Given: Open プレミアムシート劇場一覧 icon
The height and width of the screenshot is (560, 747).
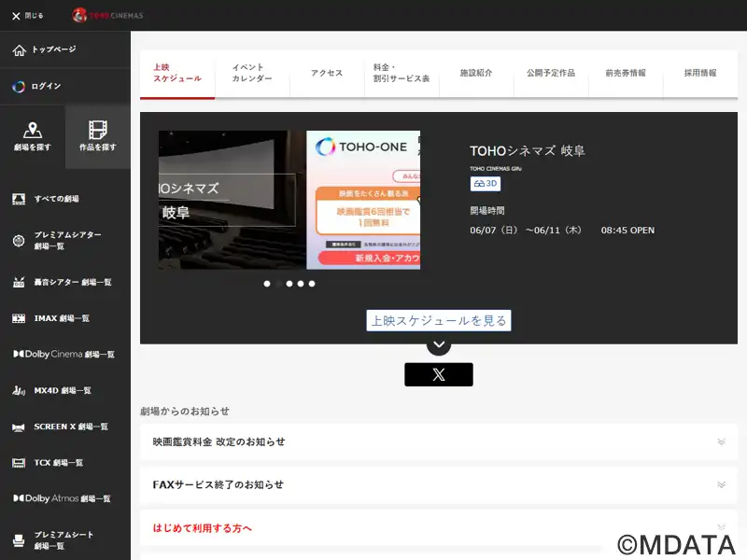Looking at the screenshot, I should tap(19, 540).
